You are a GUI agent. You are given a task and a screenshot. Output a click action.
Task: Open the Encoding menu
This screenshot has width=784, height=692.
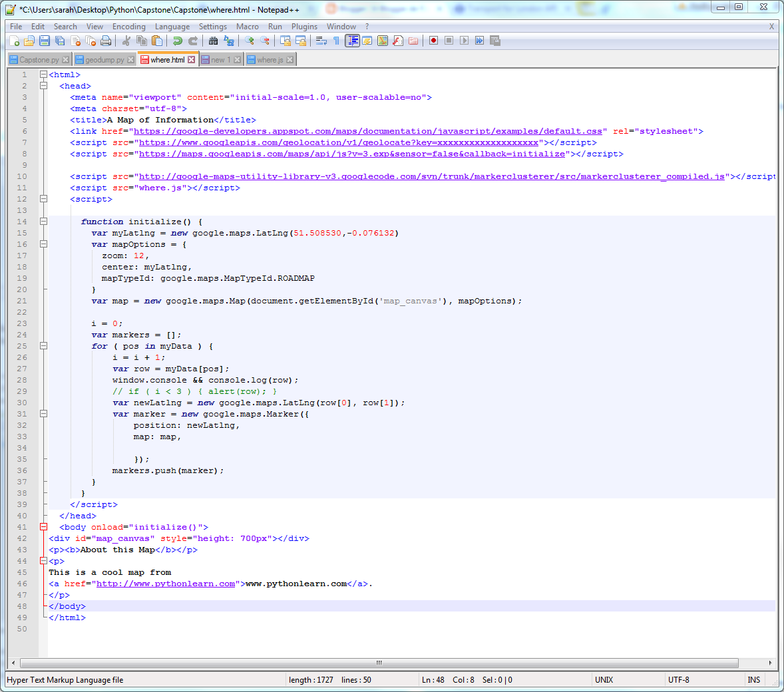click(129, 27)
